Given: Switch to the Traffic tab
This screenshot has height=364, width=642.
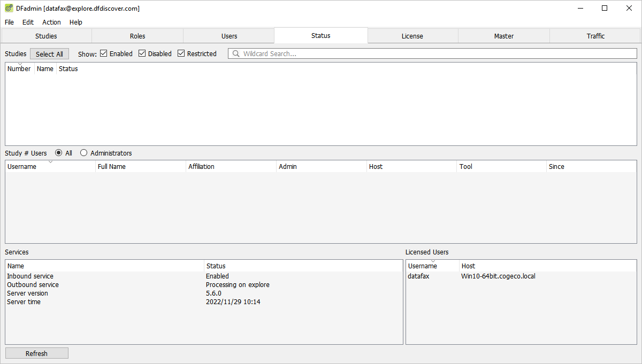Looking at the screenshot, I should 595,36.
